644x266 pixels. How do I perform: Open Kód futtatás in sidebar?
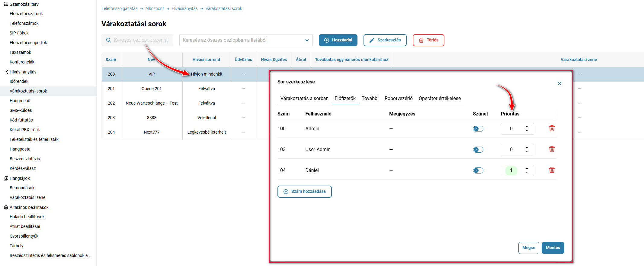click(x=21, y=120)
